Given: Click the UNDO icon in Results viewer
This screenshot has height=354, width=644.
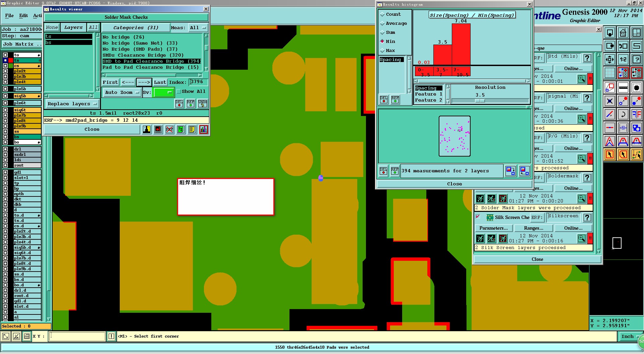Looking at the screenshot, I should click(x=202, y=103).
